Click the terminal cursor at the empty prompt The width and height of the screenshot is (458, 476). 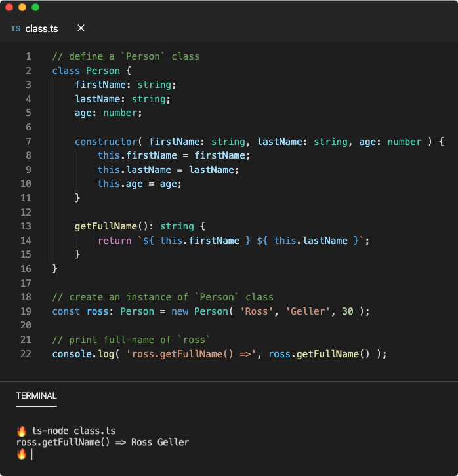[32, 454]
